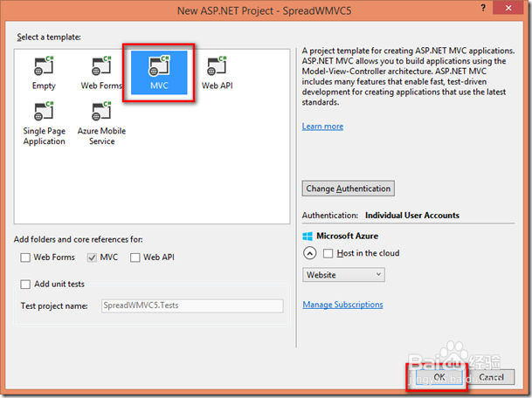The width and height of the screenshot is (532, 398).
Task: Click the 'Authentication:' label
Action: pyautogui.click(x=330, y=216)
